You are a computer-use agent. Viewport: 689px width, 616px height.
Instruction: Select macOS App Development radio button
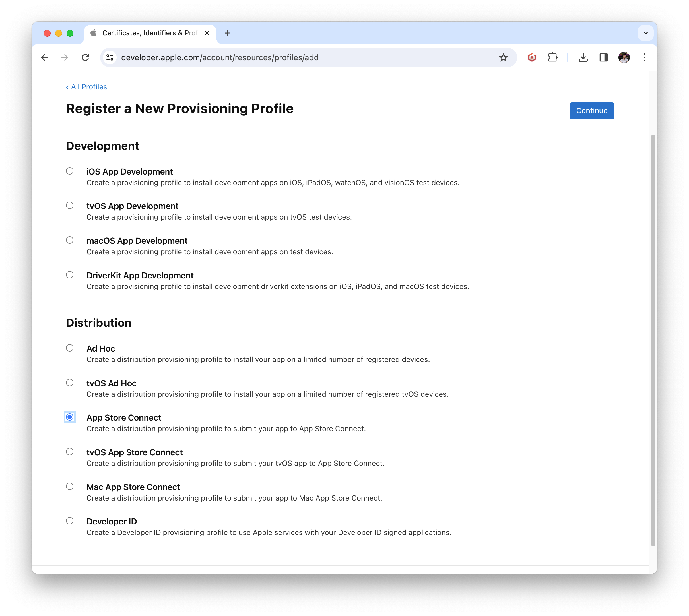(69, 241)
